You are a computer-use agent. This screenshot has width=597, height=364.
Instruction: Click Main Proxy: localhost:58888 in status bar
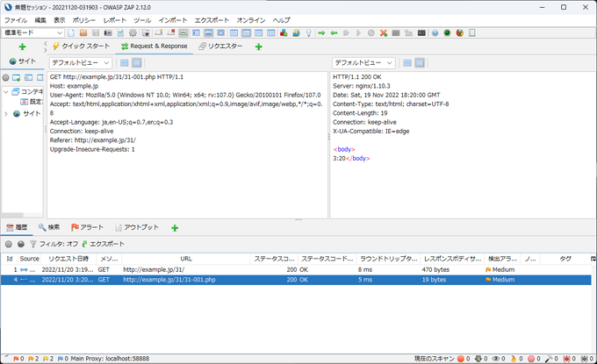(x=110, y=359)
